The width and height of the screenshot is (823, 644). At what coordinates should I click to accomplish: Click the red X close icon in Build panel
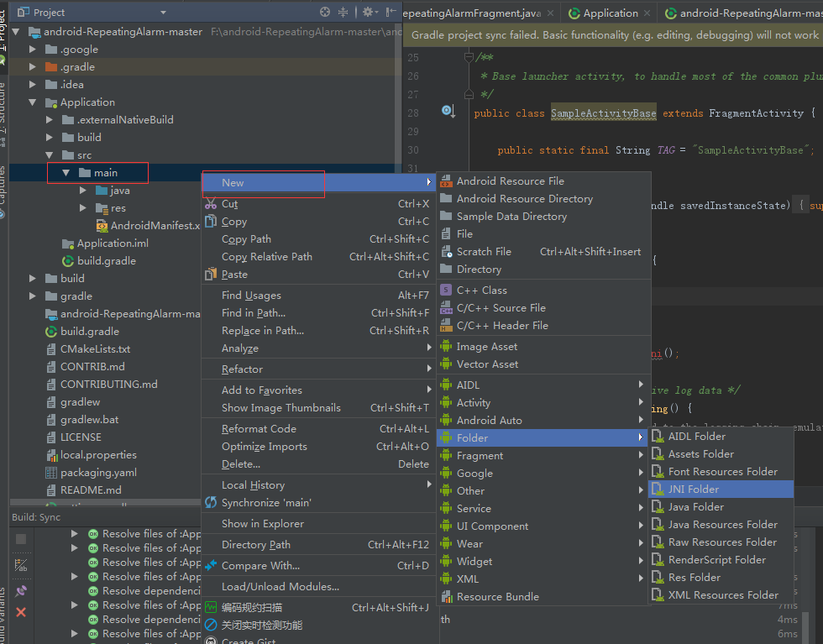tap(21, 612)
